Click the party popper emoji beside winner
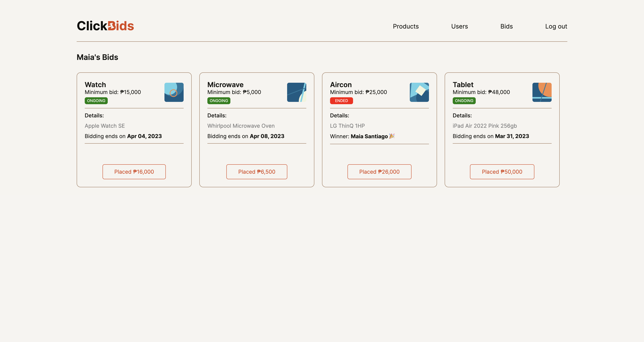Image resolution: width=644 pixels, height=342 pixels. tap(392, 136)
